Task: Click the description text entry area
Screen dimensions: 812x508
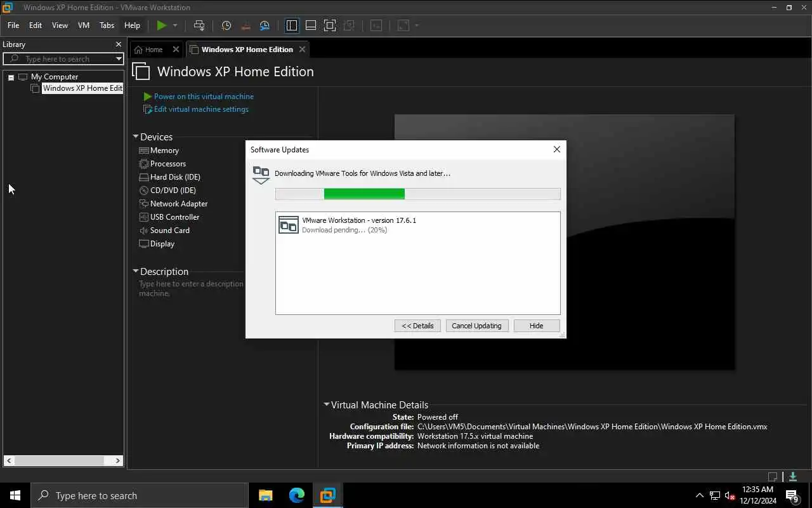Action: point(191,289)
